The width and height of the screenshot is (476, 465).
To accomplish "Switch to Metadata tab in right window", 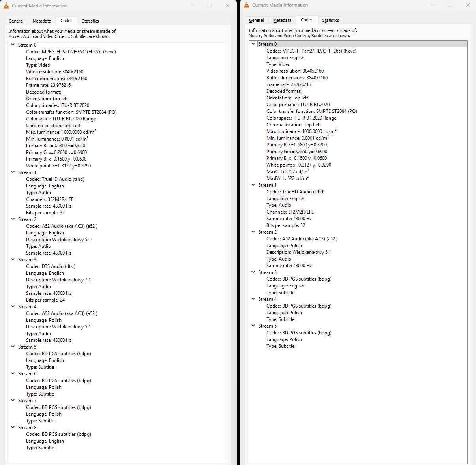I will (x=282, y=20).
